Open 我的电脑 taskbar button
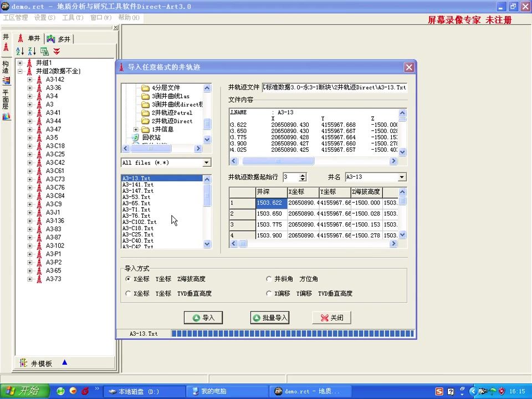532x399 pixels. pos(227,392)
